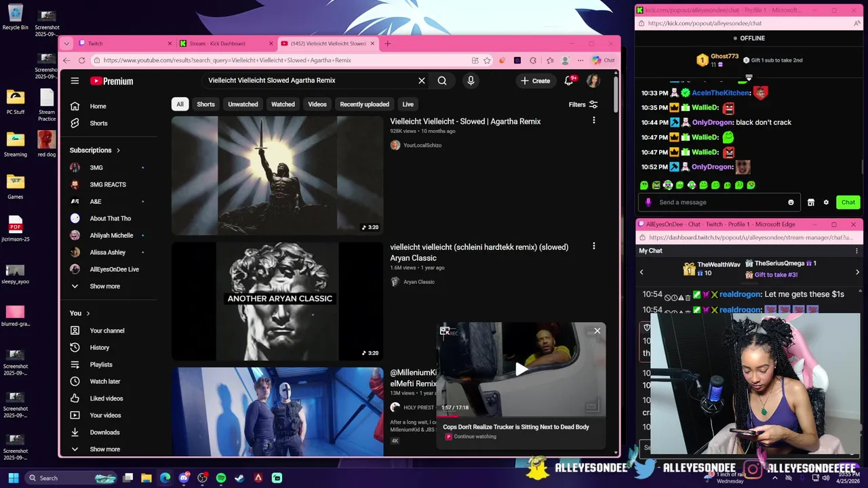Image resolution: width=868 pixels, height=488 pixels.
Task: Open Discord from the taskbar
Action: 184,478
